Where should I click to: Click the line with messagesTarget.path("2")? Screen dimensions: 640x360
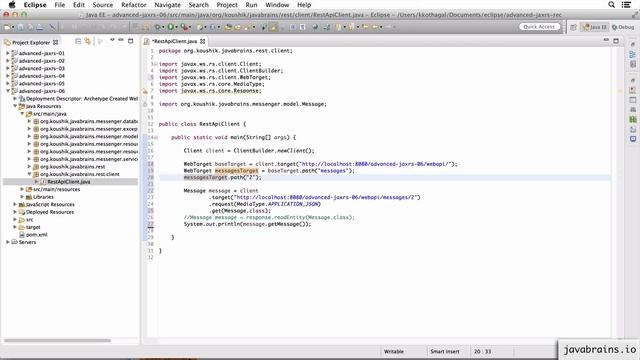point(222,178)
